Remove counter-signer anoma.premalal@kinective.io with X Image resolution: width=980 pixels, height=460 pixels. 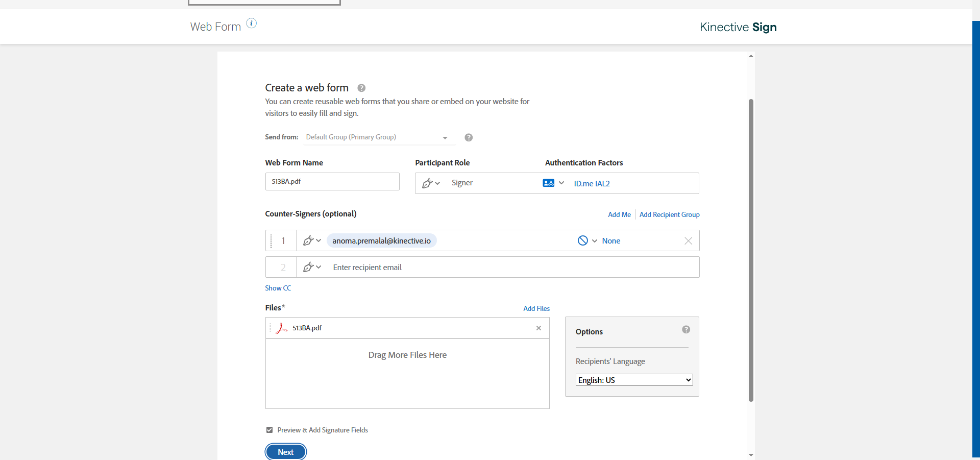point(688,241)
